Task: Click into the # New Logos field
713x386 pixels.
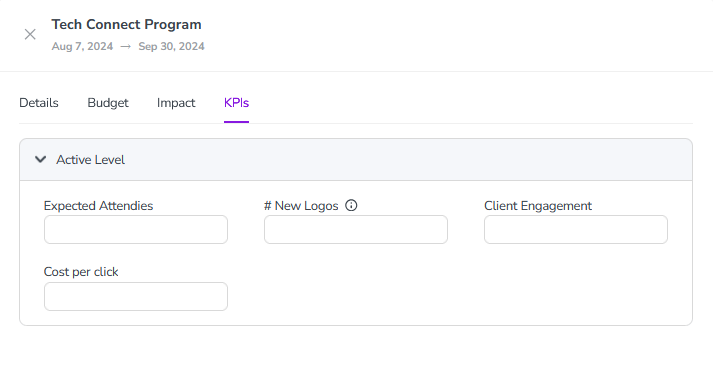Action: pos(356,230)
